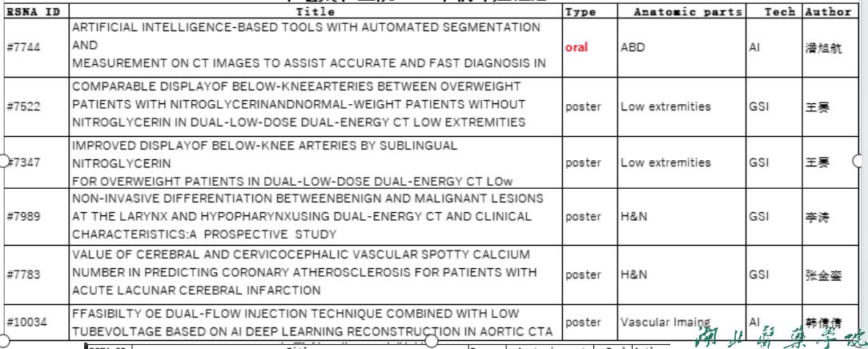Select the title starting "NON-INVASIVE DIFFERENTIATION"
The image size is (868, 349).
(x=307, y=216)
